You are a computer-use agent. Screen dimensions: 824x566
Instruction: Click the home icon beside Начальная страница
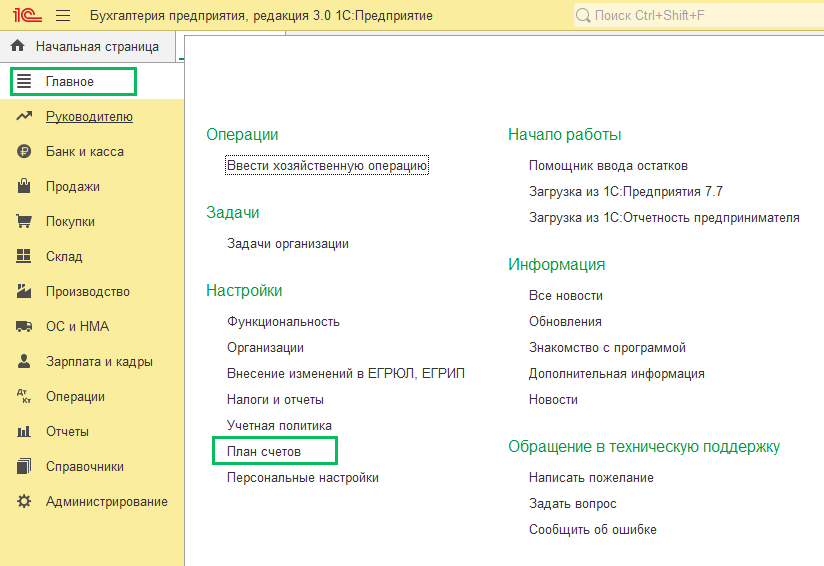coord(17,46)
